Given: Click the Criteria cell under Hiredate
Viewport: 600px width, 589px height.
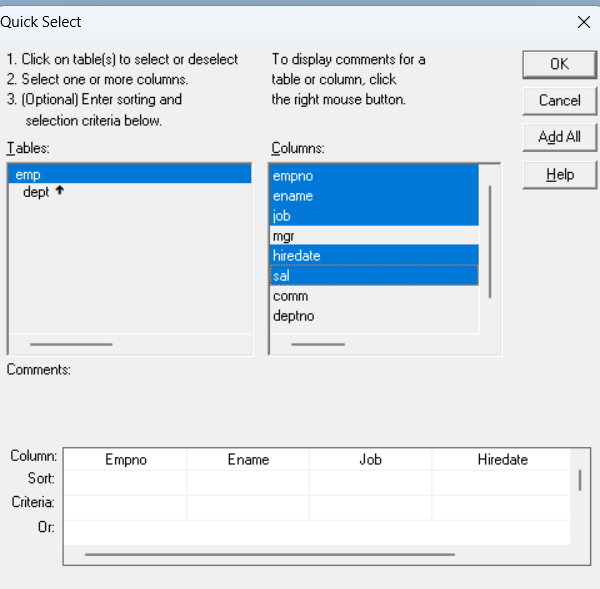Looking at the screenshot, I should tap(501, 507).
